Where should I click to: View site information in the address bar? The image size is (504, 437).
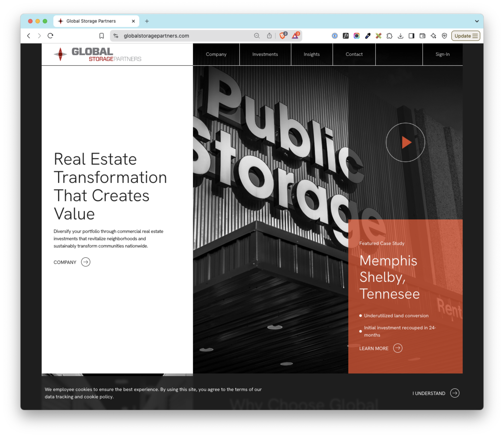[116, 36]
